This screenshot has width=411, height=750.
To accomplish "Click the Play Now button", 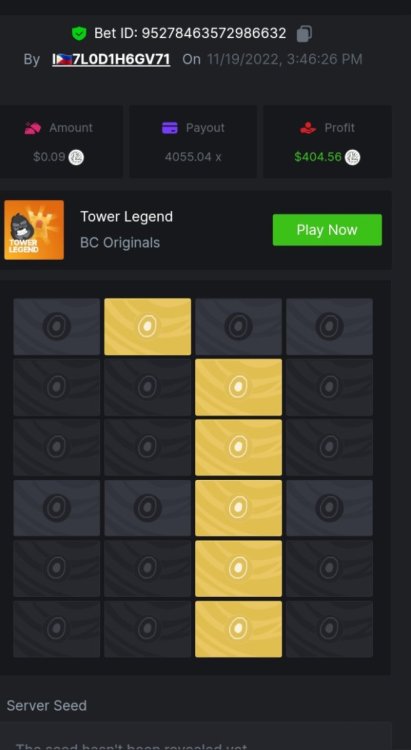I will pos(327,230).
